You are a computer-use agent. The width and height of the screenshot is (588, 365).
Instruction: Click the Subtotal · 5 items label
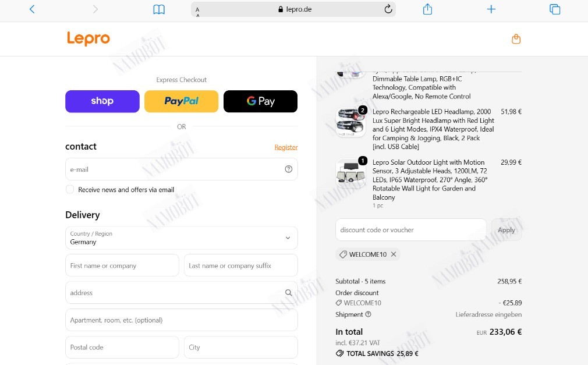tap(360, 281)
